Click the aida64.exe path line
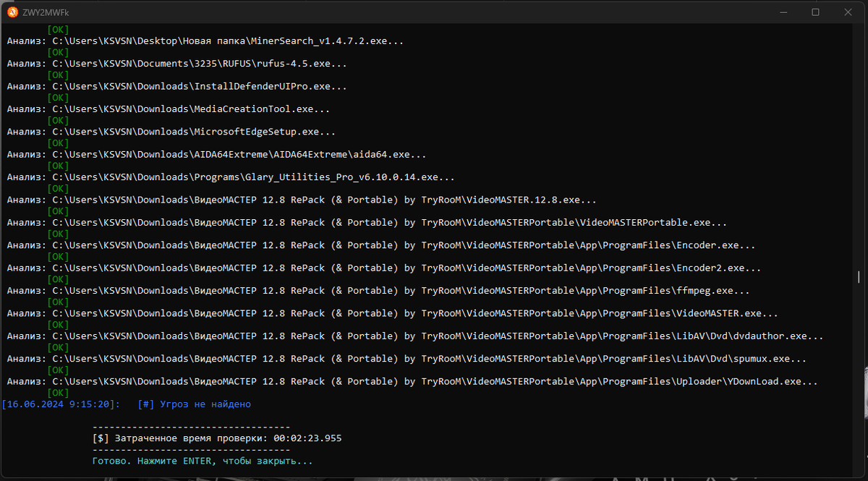 (x=217, y=154)
